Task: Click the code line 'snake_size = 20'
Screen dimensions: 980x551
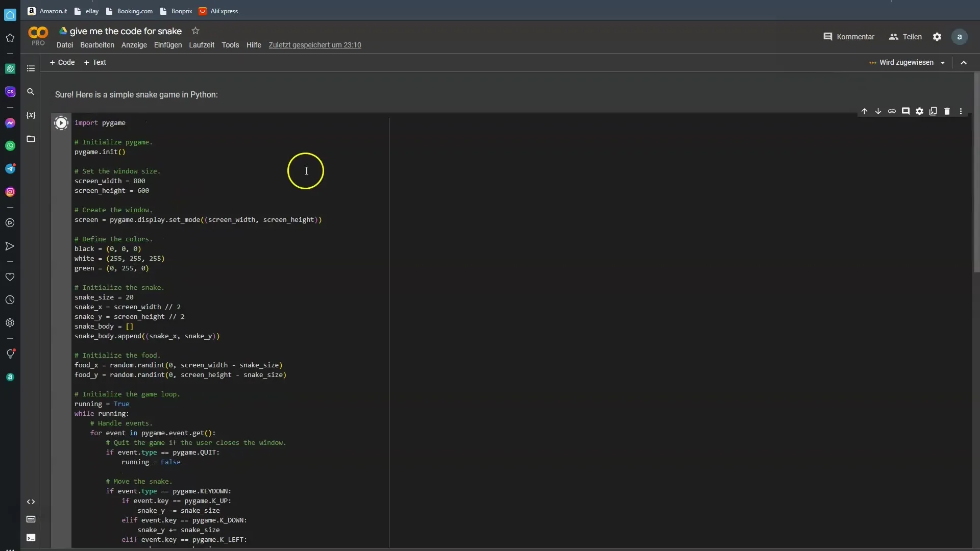Action: tap(104, 297)
